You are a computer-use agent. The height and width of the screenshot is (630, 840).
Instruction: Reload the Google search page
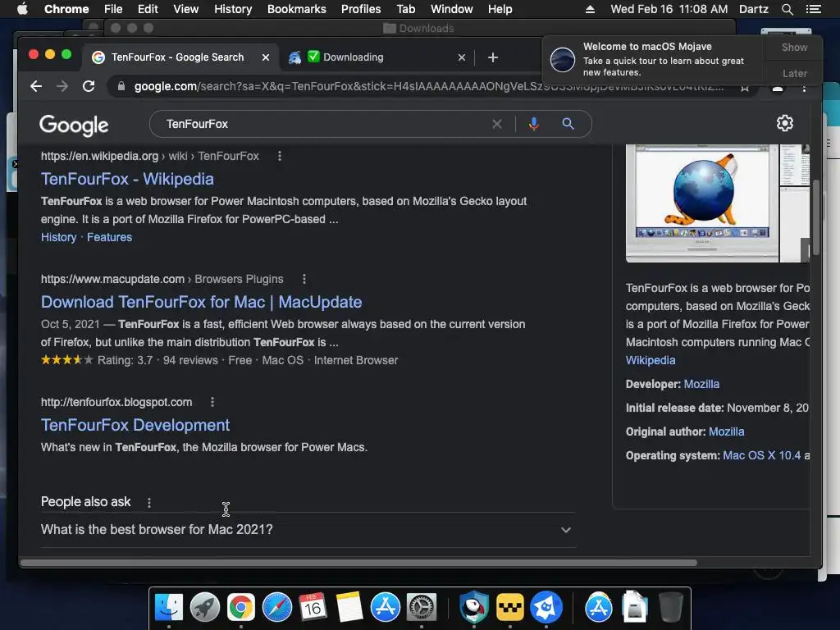(89, 86)
